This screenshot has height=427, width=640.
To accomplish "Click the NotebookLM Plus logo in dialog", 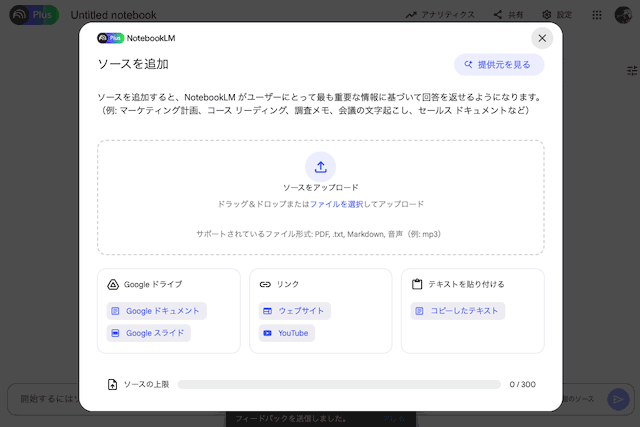I will (110, 38).
